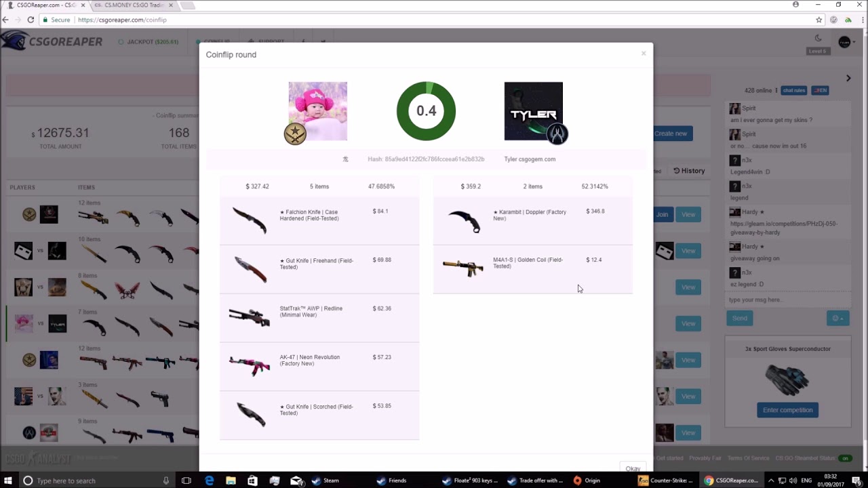Click the $ 346.8 Karambit price
Viewport: 868px width, 488px height.
pyautogui.click(x=595, y=211)
